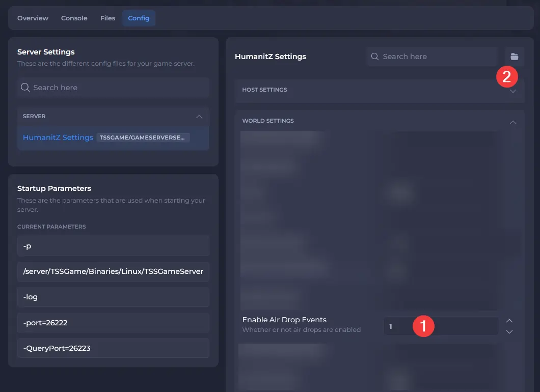Image resolution: width=540 pixels, height=392 pixels.
Task: Collapse the SERVER section chevron
Action: click(199, 116)
